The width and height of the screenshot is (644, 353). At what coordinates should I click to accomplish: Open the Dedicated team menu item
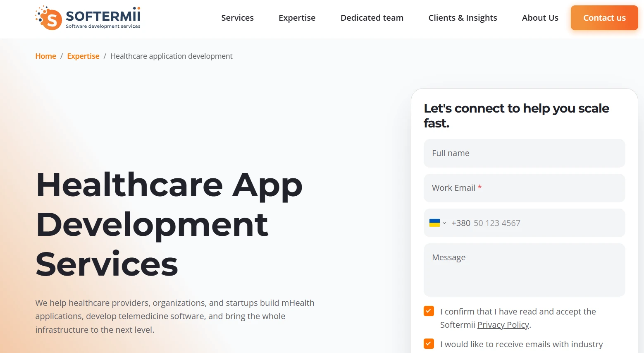tap(372, 18)
